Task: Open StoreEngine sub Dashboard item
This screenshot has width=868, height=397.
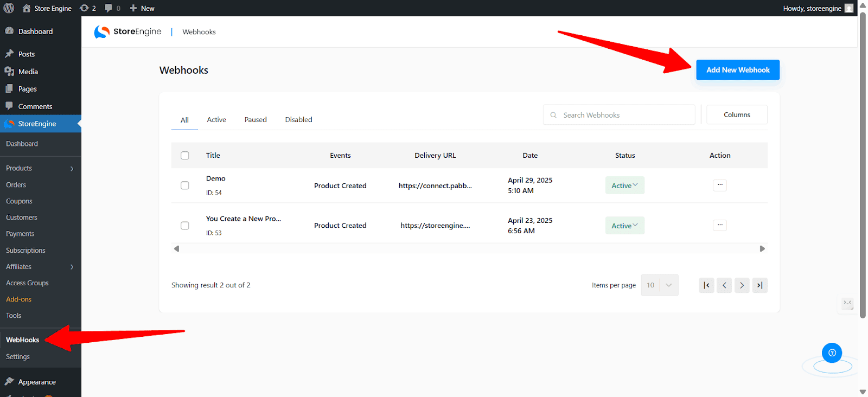Action: (x=22, y=144)
